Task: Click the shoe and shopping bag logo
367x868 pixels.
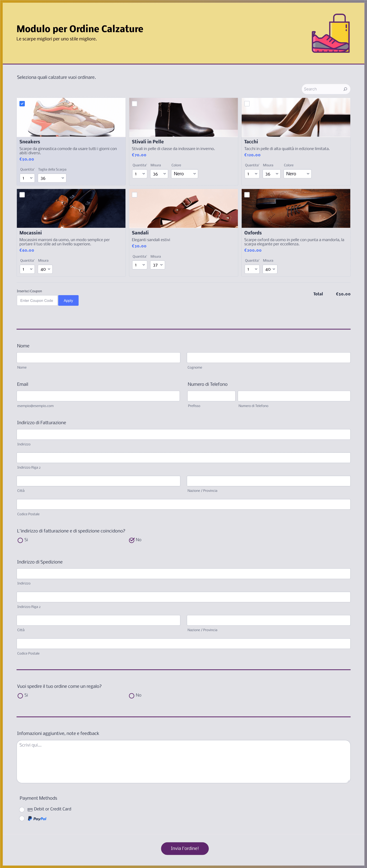Action: click(x=331, y=33)
